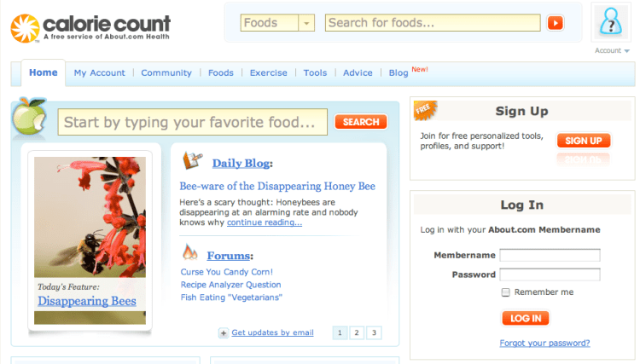Click the orange SIGN UP button
The image size is (640, 364).
point(584,141)
